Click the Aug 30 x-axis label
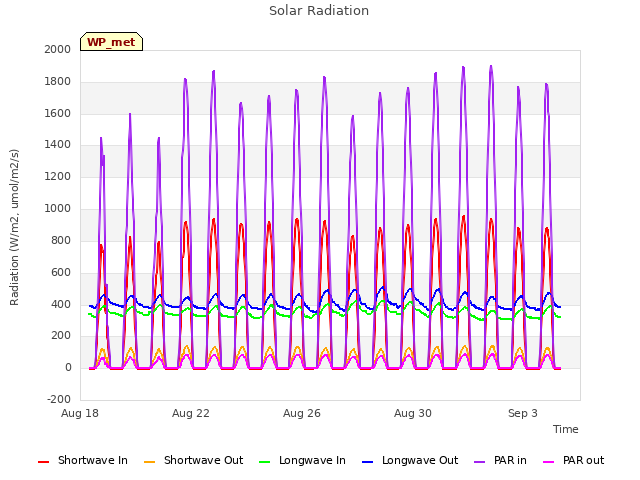 pos(413,413)
